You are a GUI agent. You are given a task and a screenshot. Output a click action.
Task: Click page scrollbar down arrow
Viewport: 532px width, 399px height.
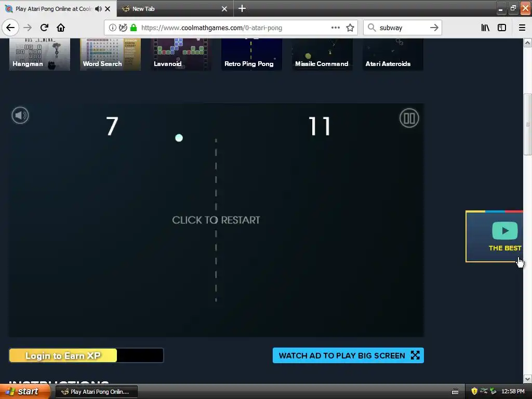coord(527,379)
